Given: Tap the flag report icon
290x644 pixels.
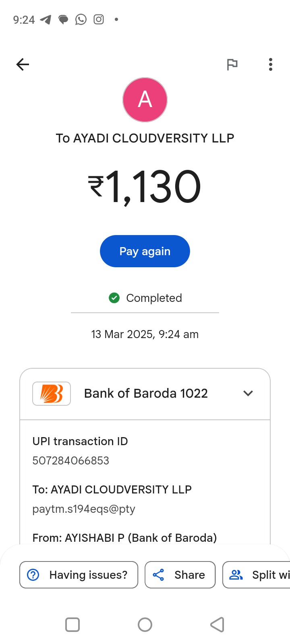Looking at the screenshot, I should click(x=232, y=64).
